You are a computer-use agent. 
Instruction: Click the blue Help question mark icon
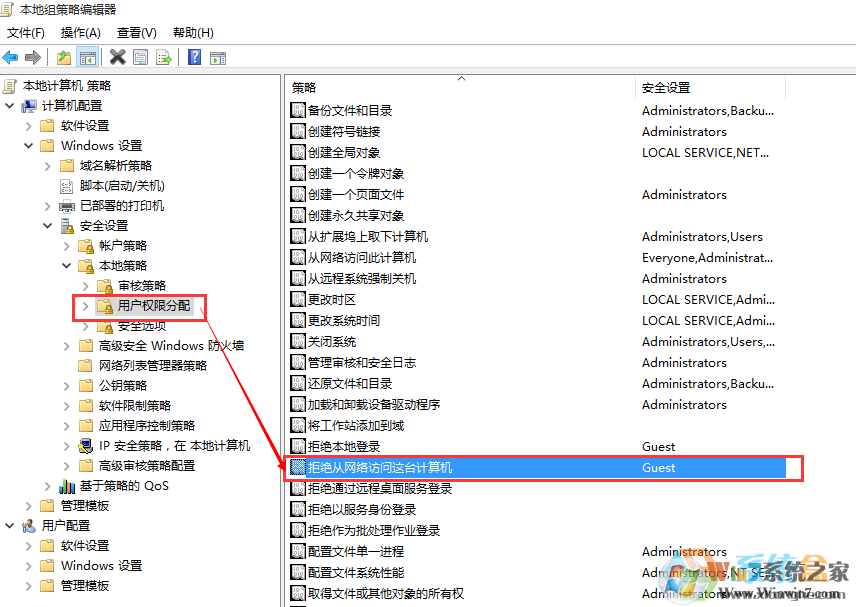194,57
